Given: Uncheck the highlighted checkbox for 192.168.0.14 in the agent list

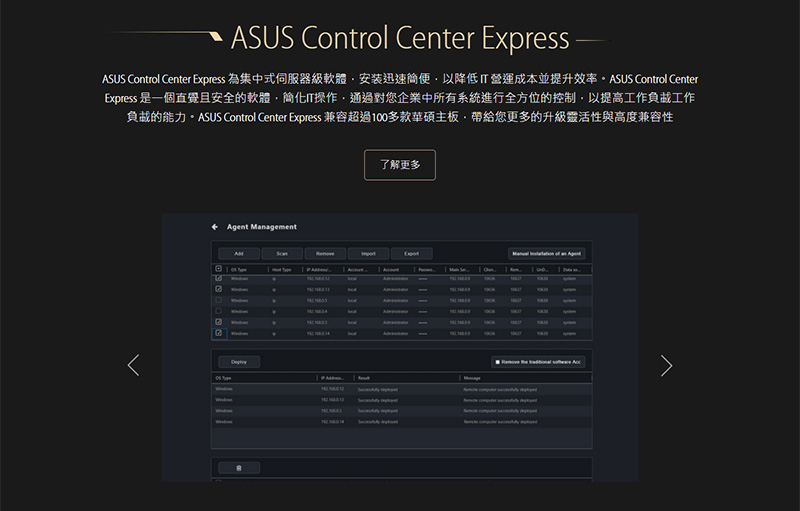Looking at the screenshot, I should (218, 334).
